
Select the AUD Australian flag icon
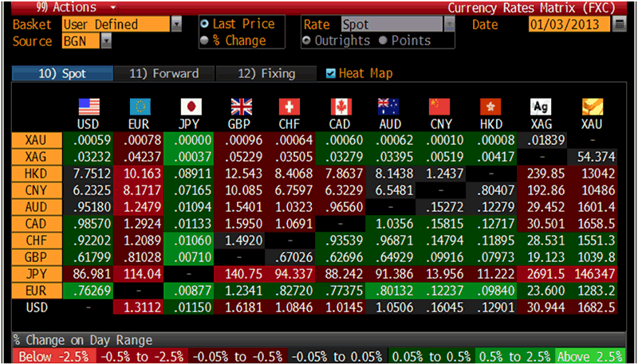(x=389, y=108)
